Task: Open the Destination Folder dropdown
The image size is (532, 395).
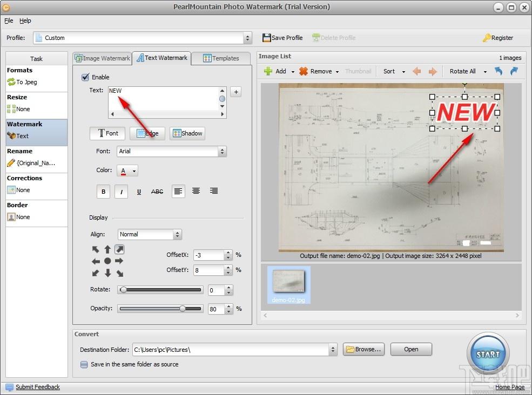Action: (333, 350)
